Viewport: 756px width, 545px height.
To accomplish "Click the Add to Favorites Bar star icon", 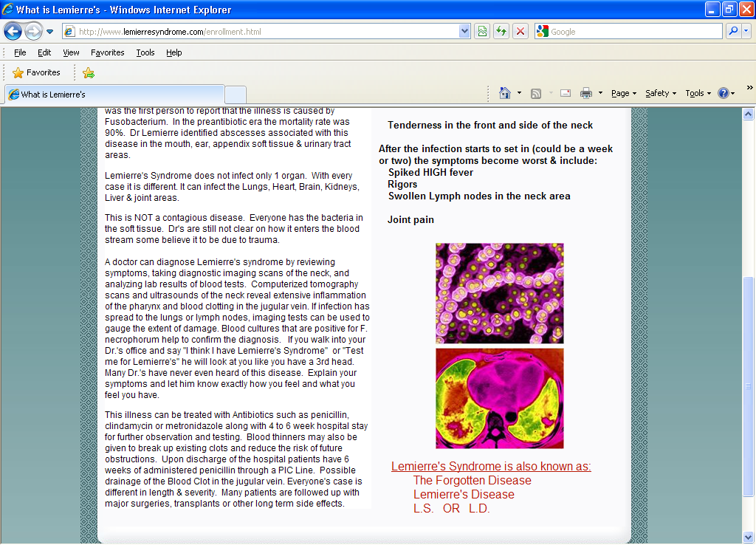I will tap(89, 73).
